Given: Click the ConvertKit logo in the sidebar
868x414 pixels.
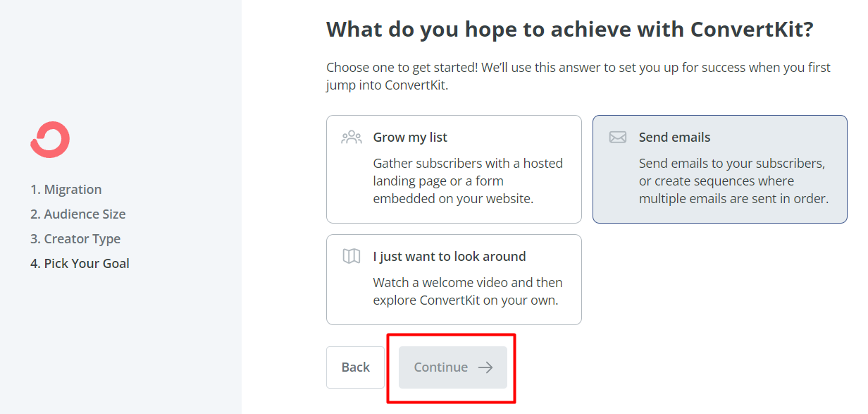Looking at the screenshot, I should pos(50,139).
